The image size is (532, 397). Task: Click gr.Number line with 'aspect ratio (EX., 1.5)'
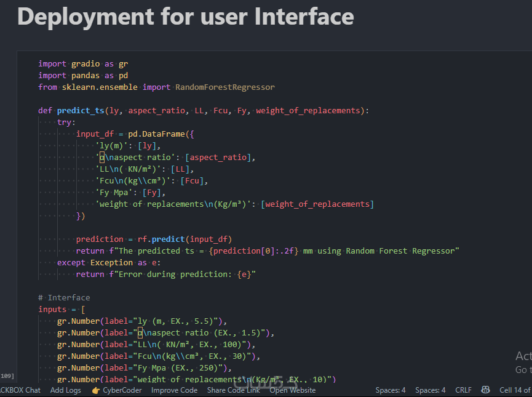165,333
